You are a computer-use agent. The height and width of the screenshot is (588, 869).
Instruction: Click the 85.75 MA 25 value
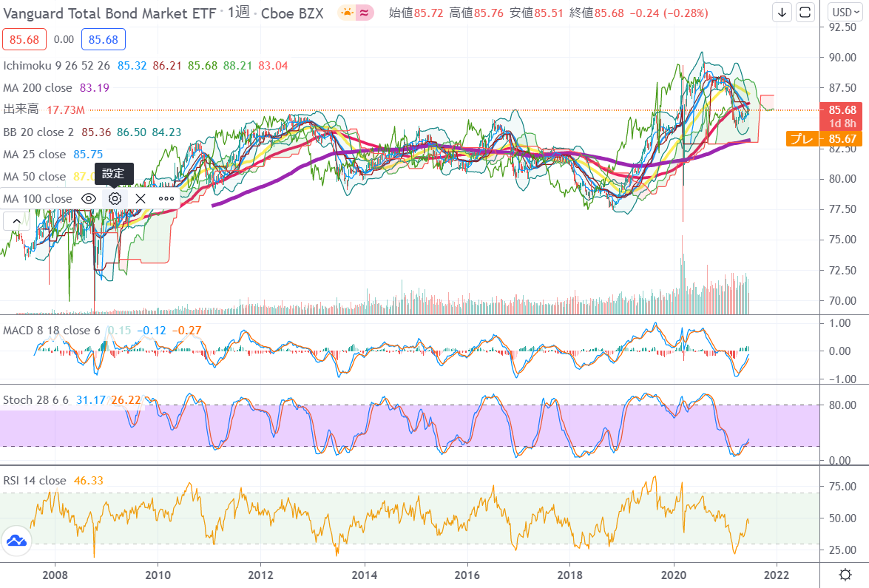pos(88,154)
